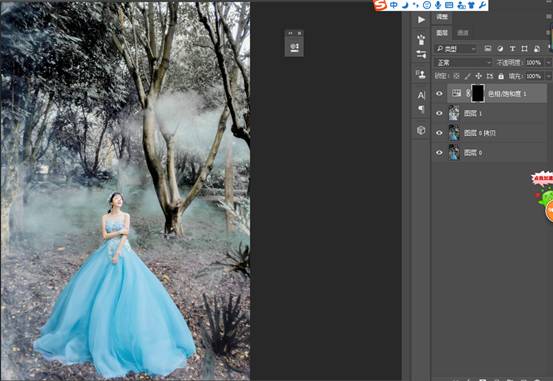Switch to the 调整 Adjustments tab
The height and width of the screenshot is (381, 553).
pos(442,17)
